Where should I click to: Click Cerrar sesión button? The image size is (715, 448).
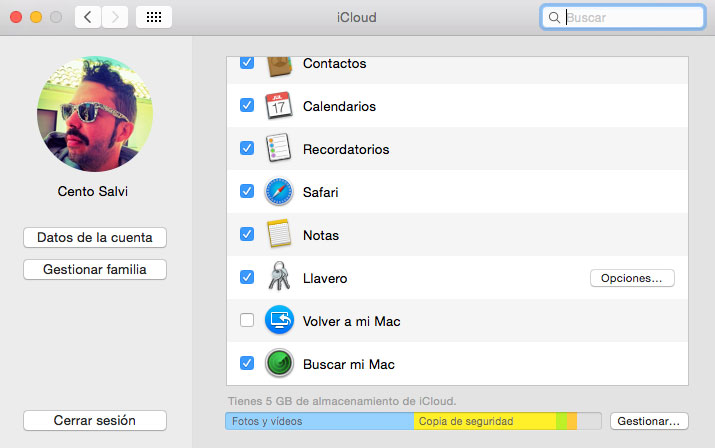click(95, 420)
